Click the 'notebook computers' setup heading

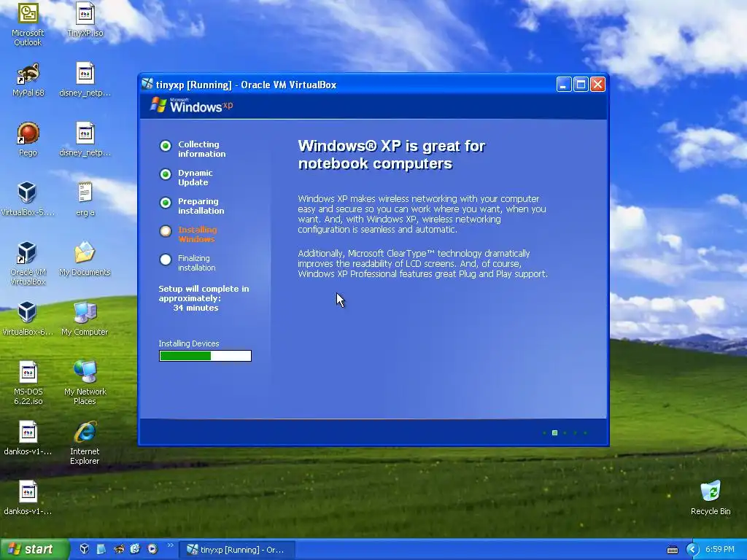(375, 163)
